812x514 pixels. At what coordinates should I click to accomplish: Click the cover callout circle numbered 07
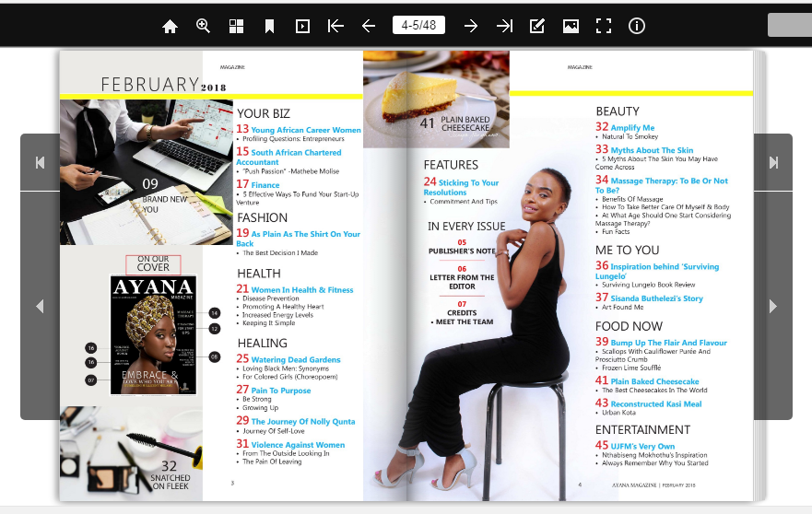click(x=90, y=380)
